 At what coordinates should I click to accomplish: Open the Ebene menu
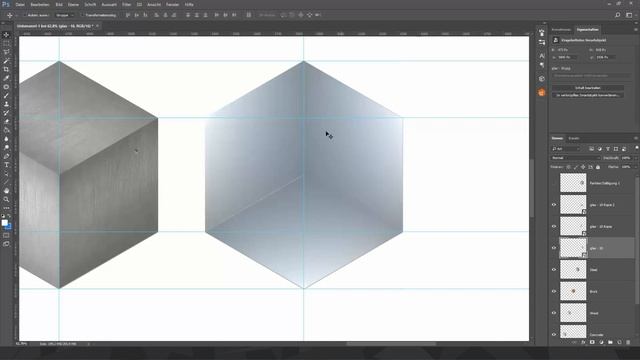click(73, 4)
